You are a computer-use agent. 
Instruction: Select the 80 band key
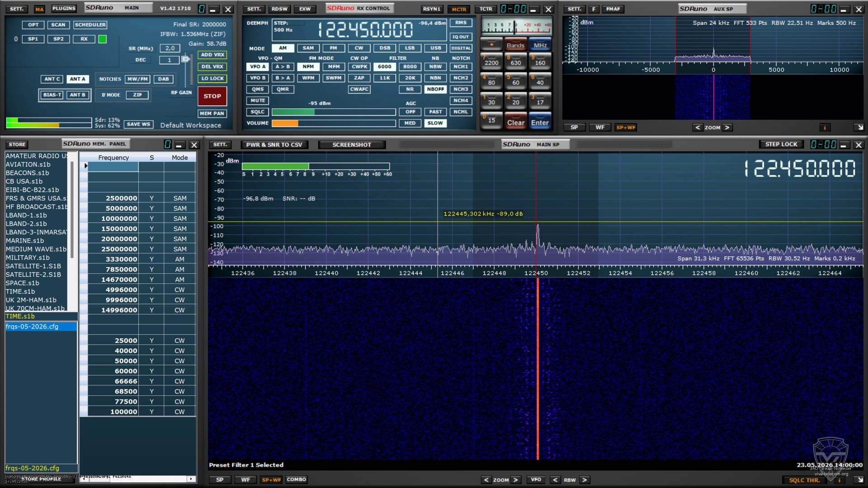[491, 82]
